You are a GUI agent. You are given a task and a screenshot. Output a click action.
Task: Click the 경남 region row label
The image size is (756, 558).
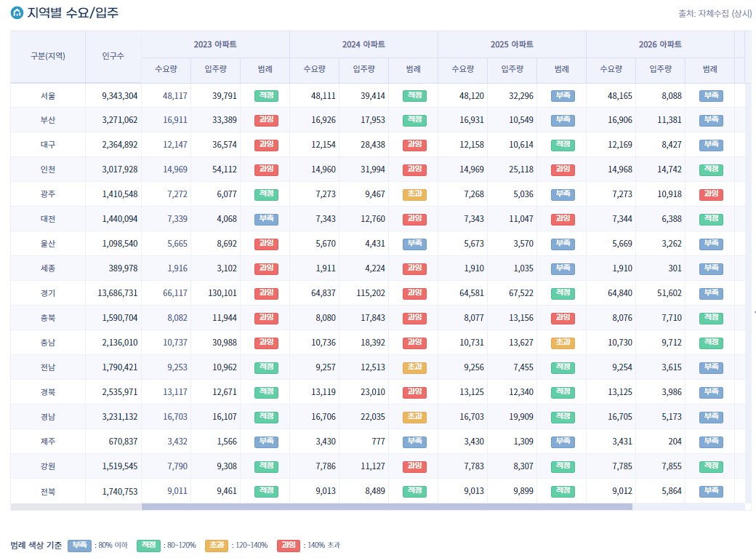[x=48, y=417]
